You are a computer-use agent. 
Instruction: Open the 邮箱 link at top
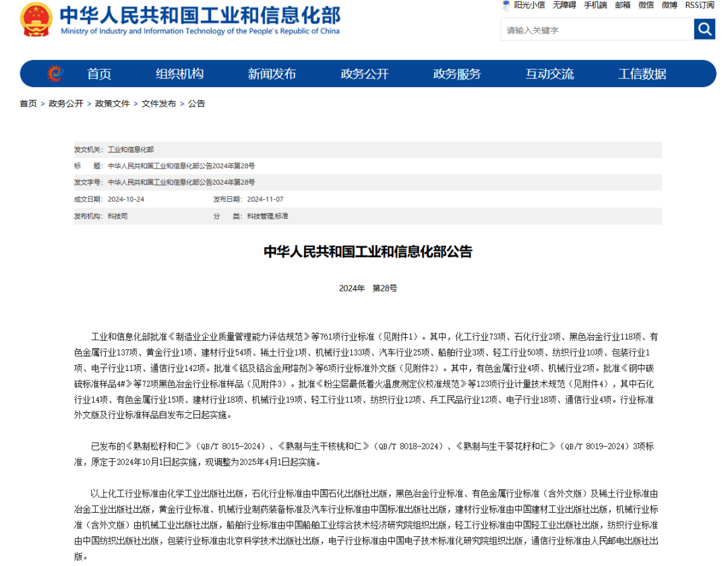coord(623,5)
